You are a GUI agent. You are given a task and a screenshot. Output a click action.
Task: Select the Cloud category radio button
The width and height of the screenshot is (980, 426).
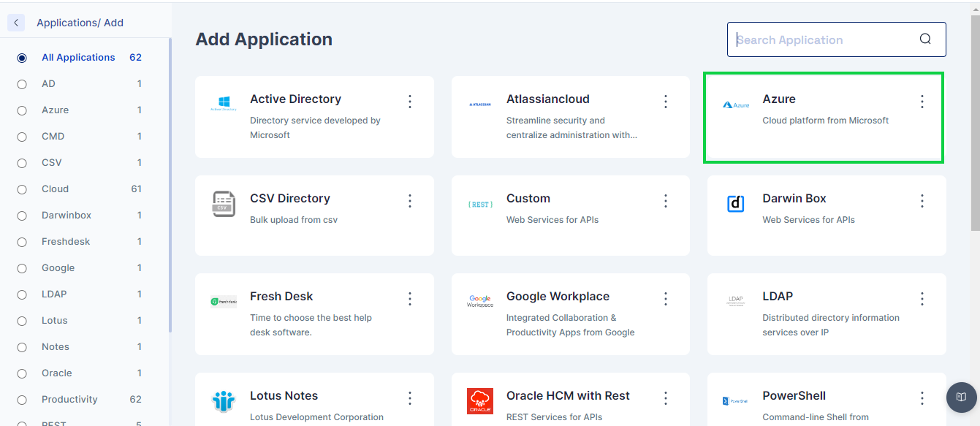pyautogui.click(x=22, y=189)
